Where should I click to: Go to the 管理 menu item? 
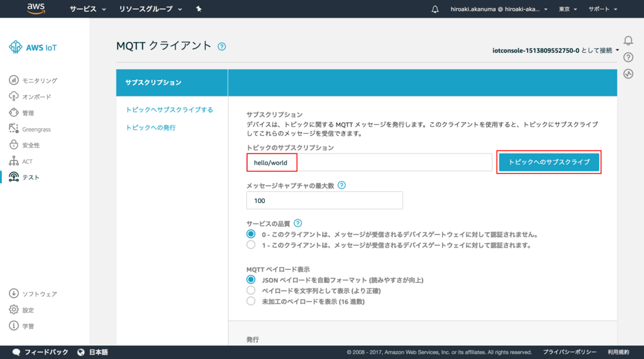(28, 113)
